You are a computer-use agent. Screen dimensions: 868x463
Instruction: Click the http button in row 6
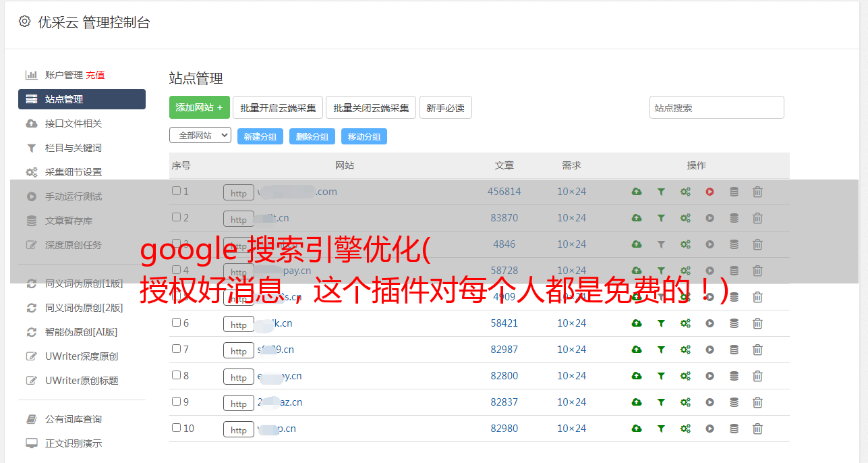tap(239, 324)
